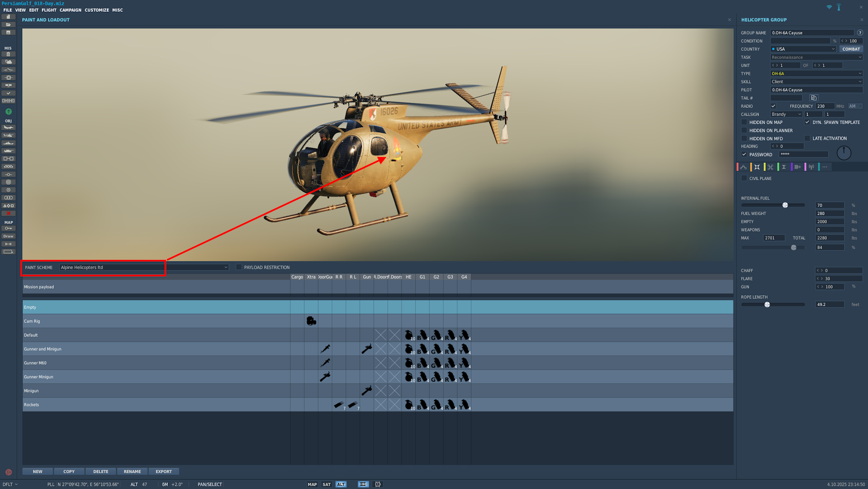Adjust the Internal Fuel slider

[x=785, y=205]
